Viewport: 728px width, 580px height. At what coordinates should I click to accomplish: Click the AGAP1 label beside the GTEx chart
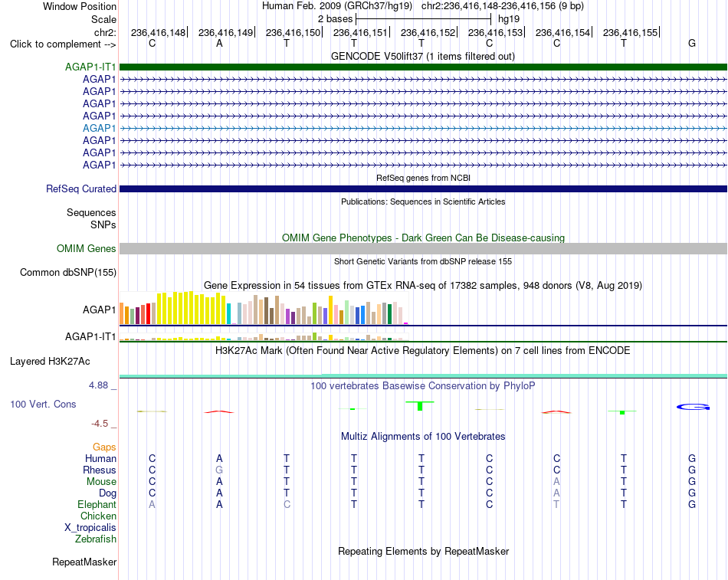[x=99, y=310]
